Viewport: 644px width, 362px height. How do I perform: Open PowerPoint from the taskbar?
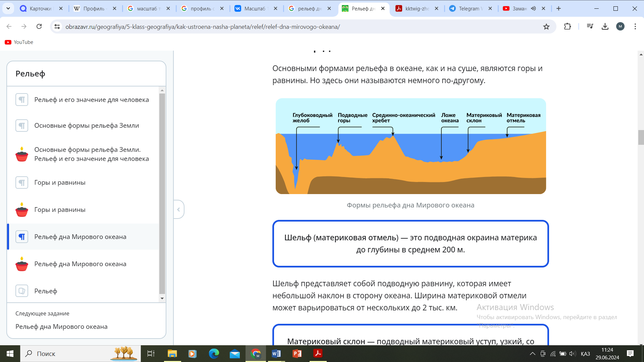coord(297,354)
